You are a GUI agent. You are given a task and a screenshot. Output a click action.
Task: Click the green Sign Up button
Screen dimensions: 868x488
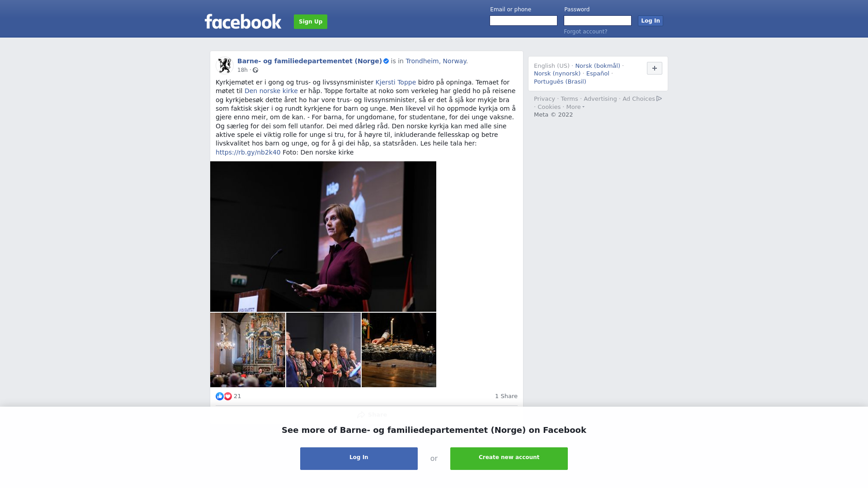[x=311, y=22]
